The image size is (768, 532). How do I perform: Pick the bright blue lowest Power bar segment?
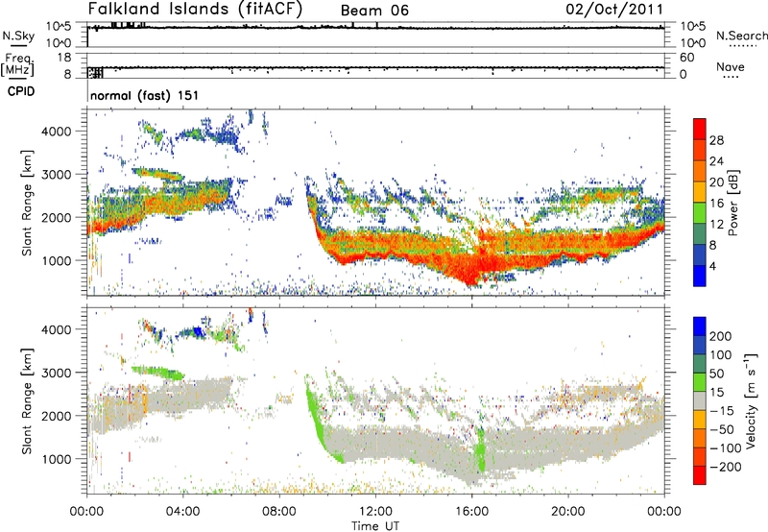coord(700,276)
